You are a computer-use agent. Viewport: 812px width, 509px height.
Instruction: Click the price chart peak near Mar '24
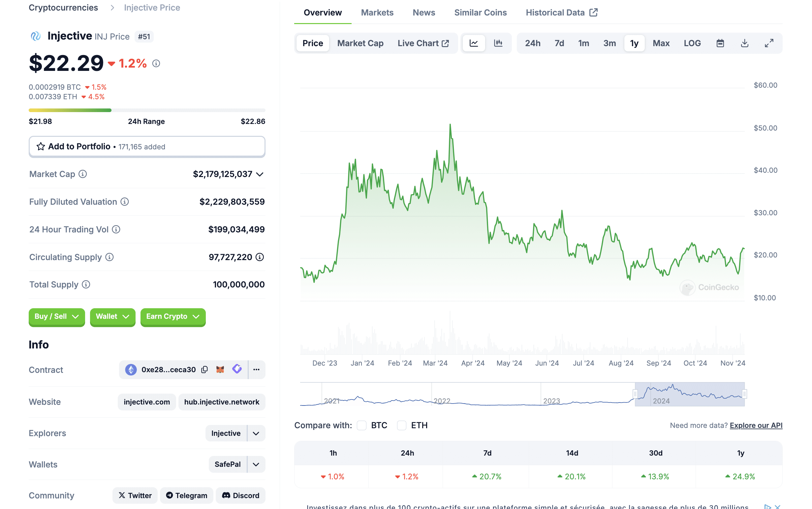(450, 125)
